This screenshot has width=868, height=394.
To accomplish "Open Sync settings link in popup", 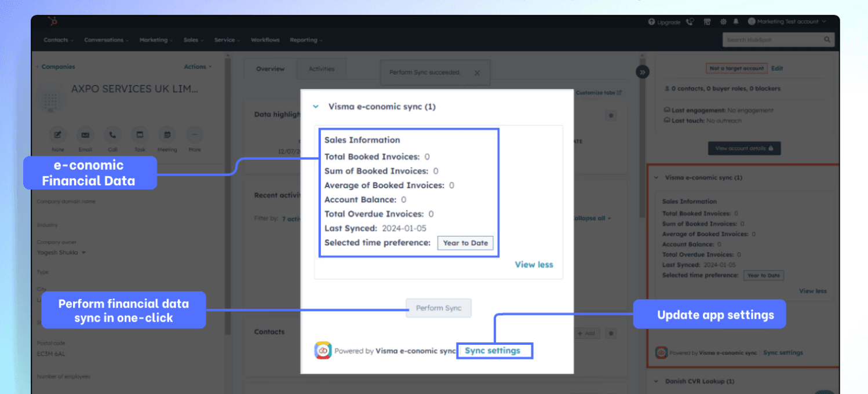I will [x=493, y=351].
